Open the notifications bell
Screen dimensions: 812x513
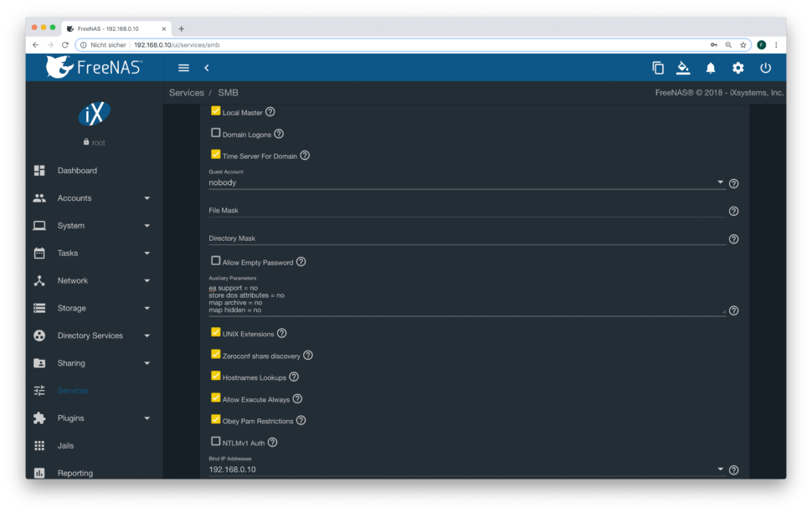point(711,68)
